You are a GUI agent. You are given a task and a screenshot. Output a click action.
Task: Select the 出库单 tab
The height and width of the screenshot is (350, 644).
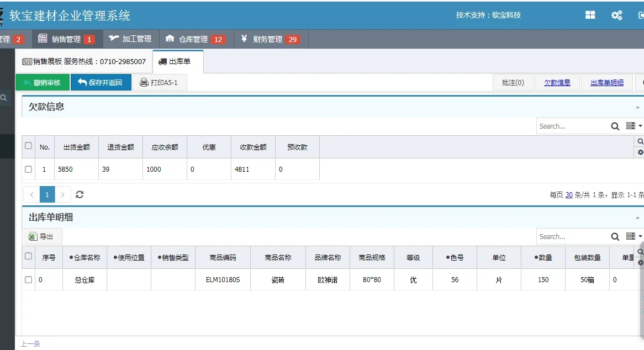point(178,62)
